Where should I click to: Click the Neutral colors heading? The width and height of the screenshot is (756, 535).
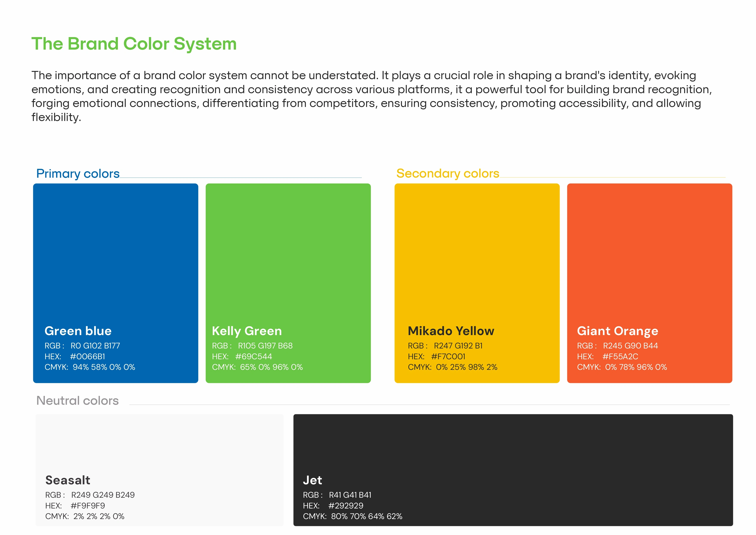coord(77,401)
